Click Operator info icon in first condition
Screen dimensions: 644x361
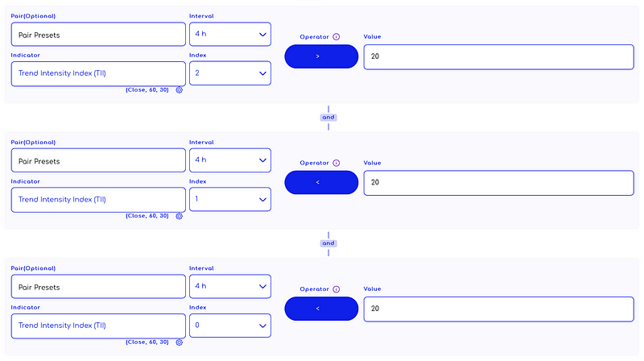pos(336,37)
